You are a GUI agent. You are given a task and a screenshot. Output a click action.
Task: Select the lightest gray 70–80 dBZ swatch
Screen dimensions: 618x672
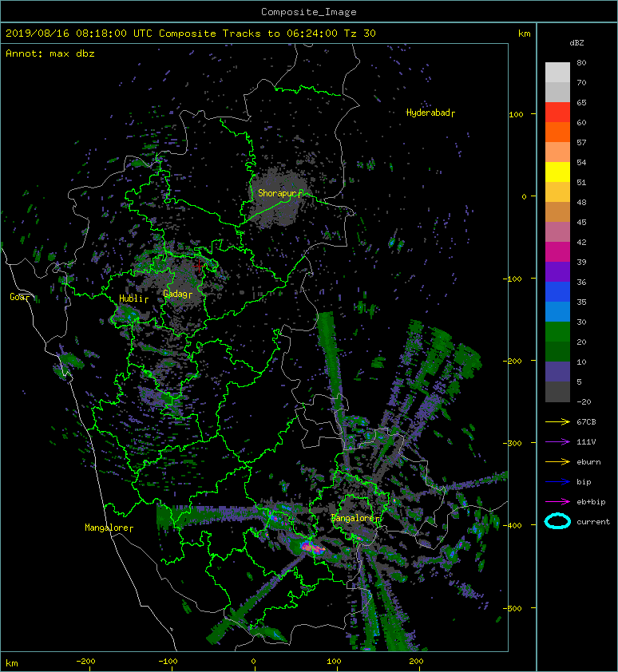557,73
